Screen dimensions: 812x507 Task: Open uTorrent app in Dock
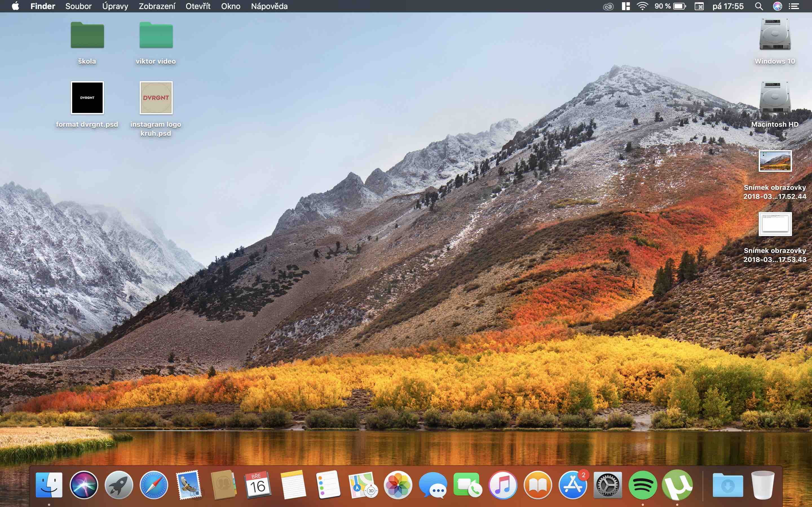point(677,485)
